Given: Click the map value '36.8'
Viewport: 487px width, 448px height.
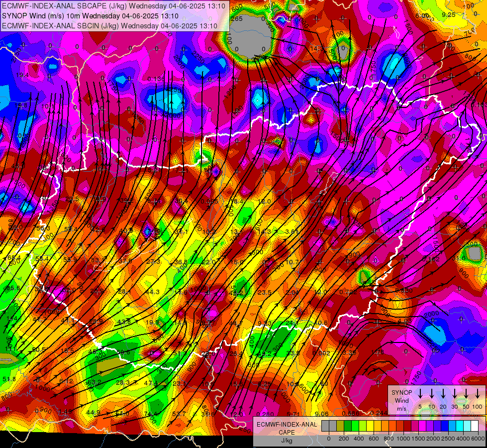Looking at the screenshot, I should (181, 262).
